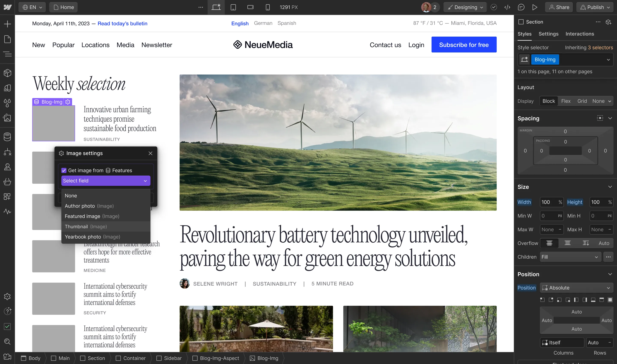Screen dimensions: 617x364
Task: Enable the Blog-Img style selector toggle
Action: (x=525, y=59)
